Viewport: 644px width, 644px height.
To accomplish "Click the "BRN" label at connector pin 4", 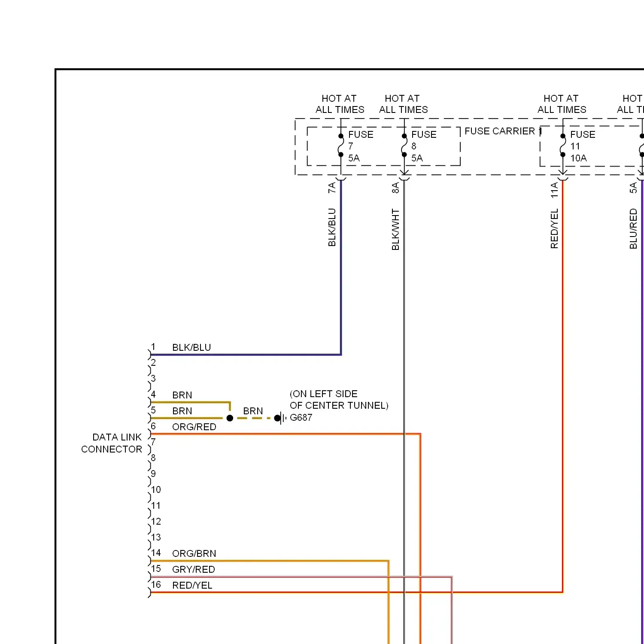I will [182, 395].
